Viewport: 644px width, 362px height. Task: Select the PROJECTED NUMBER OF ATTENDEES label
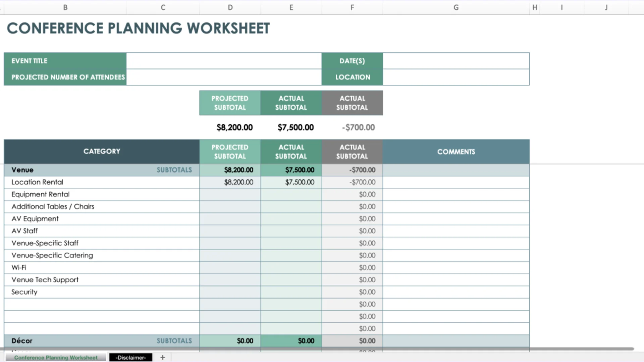(x=68, y=77)
